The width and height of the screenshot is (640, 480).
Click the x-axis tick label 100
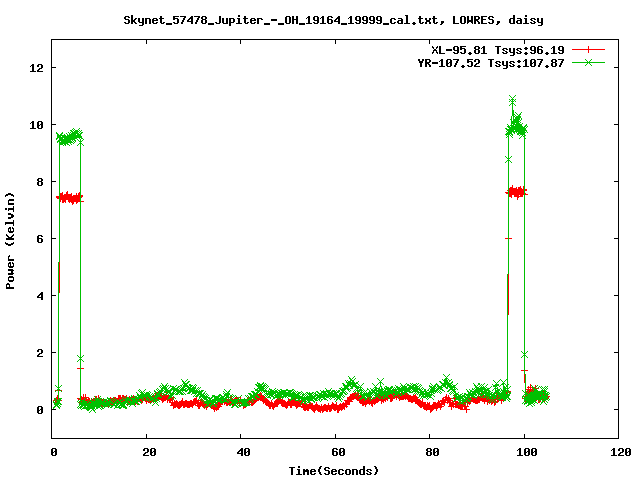527,452
